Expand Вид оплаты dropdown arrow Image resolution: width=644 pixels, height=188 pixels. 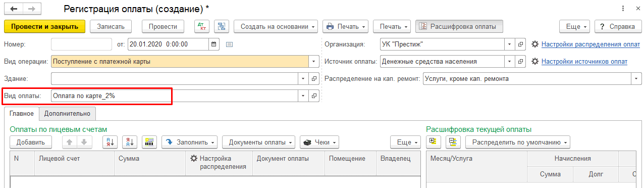pyautogui.click(x=303, y=96)
